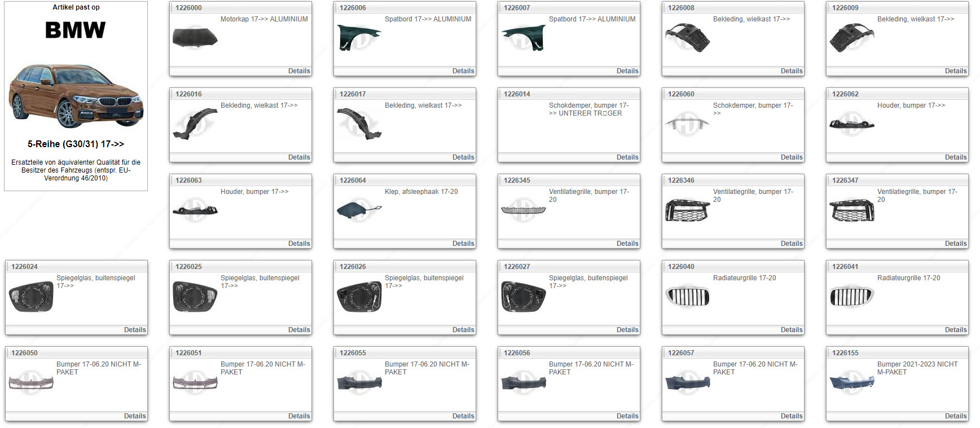Click the fender image of part 1226006
980x428 pixels.
click(359, 38)
